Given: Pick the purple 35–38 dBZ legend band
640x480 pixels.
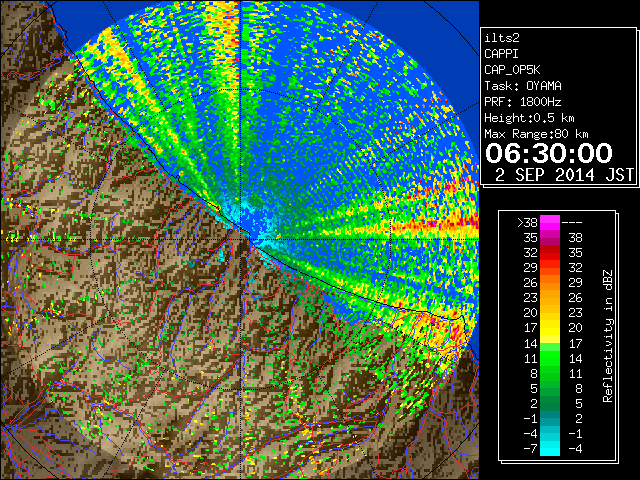Looking at the screenshot, I should coord(550,238).
